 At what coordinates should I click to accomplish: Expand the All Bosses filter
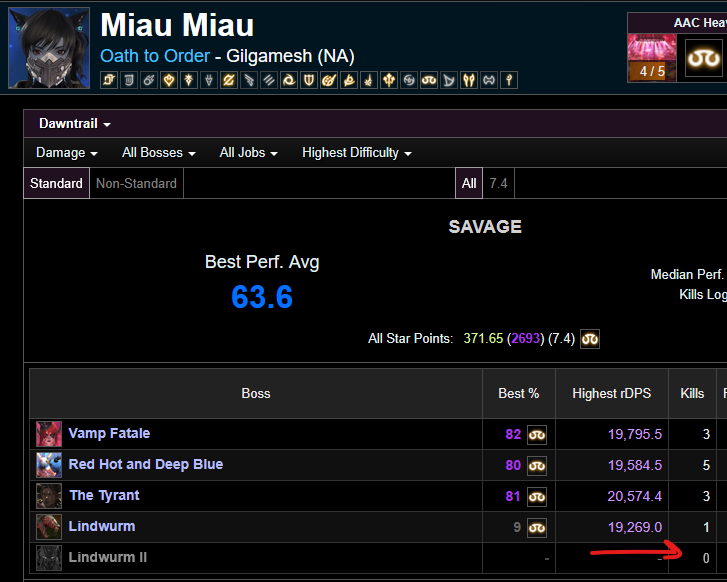(x=159, y=153)
